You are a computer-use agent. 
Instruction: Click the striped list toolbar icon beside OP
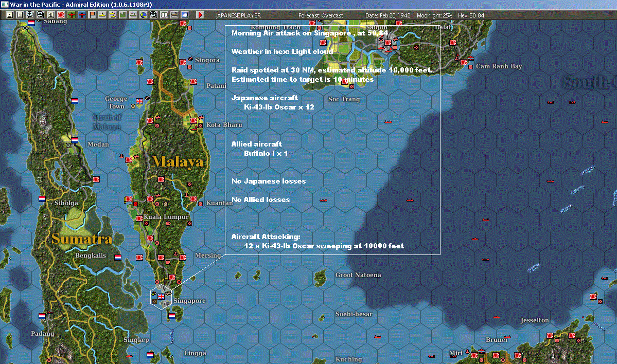point(174,15)
